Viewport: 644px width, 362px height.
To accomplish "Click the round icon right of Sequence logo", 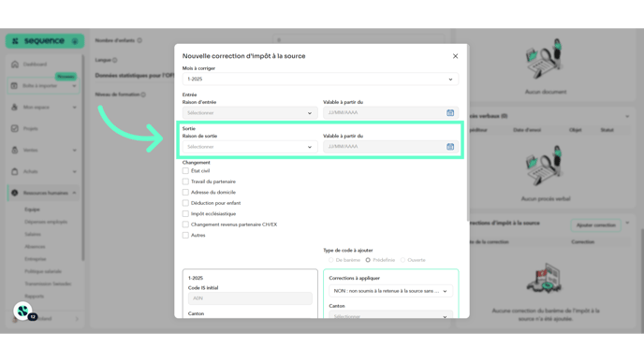I will pos(75,41).
